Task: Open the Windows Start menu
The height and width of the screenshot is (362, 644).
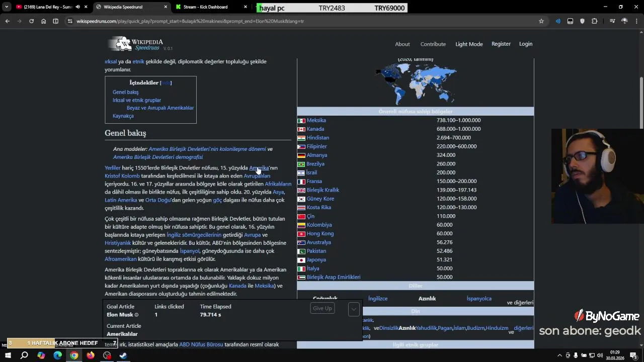Action: click(x=8, y=355)
